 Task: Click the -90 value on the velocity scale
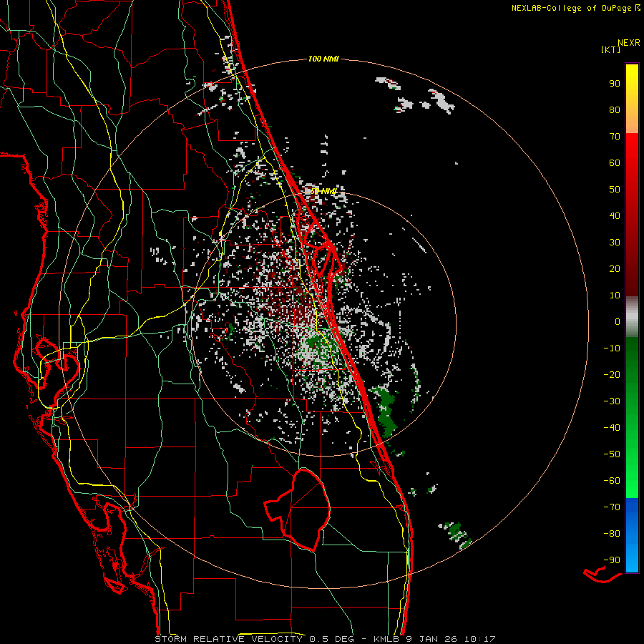pyautogui.click(x=612, y=560)
